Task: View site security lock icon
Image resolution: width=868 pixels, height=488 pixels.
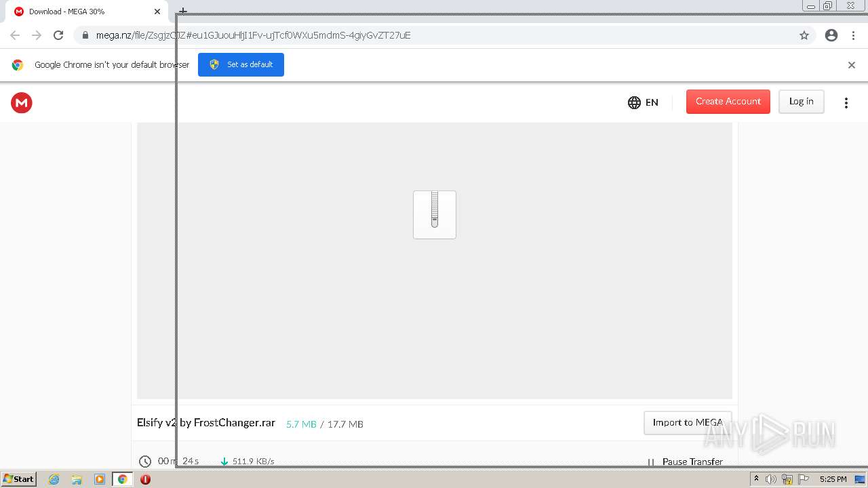Action: (85, 35)
